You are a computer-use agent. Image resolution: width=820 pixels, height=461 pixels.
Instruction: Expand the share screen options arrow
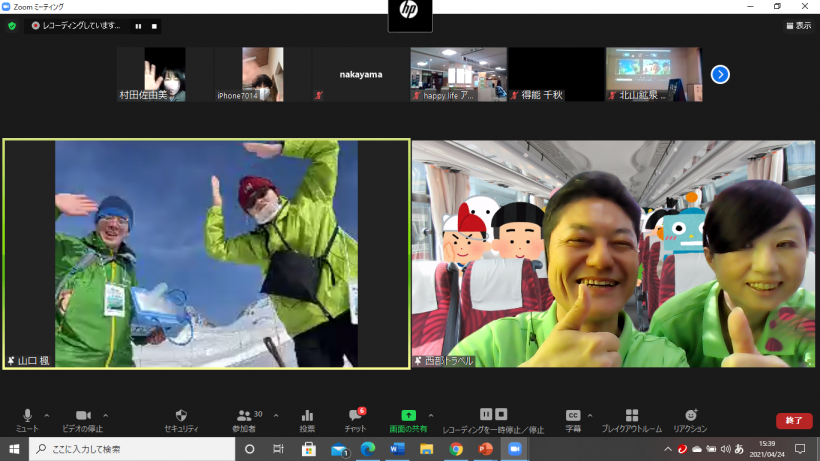tap(431, 415)
